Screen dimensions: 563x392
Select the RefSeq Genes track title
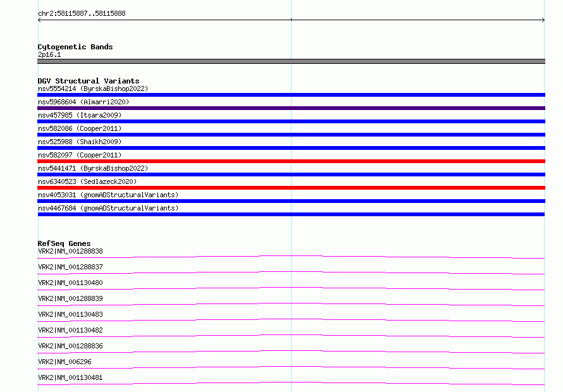(64, 243)
